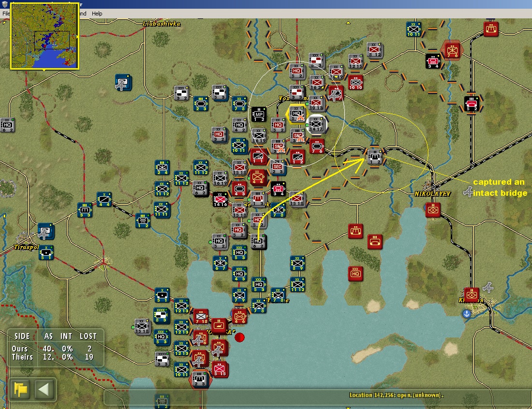This screenshot has height=409, width=532.
Task: Select red infantry unit 7-18
Action: pyautogui.click(x=201, y=316)
